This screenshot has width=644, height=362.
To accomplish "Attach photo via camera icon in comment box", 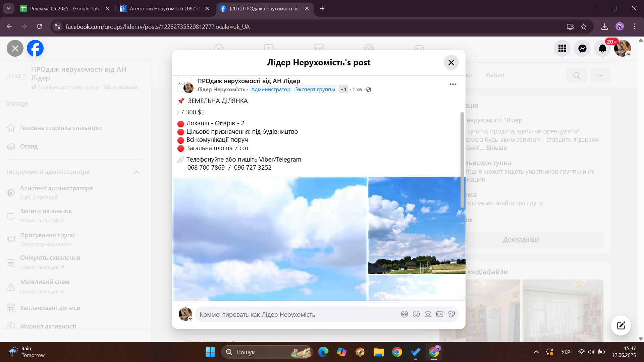I will pyautogui.click(x=428, y=314).
